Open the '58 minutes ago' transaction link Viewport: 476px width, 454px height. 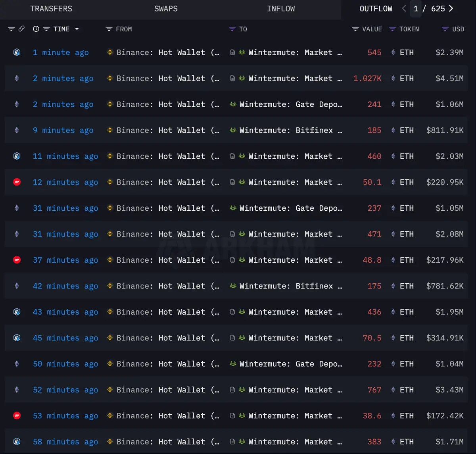click(65, 442)
